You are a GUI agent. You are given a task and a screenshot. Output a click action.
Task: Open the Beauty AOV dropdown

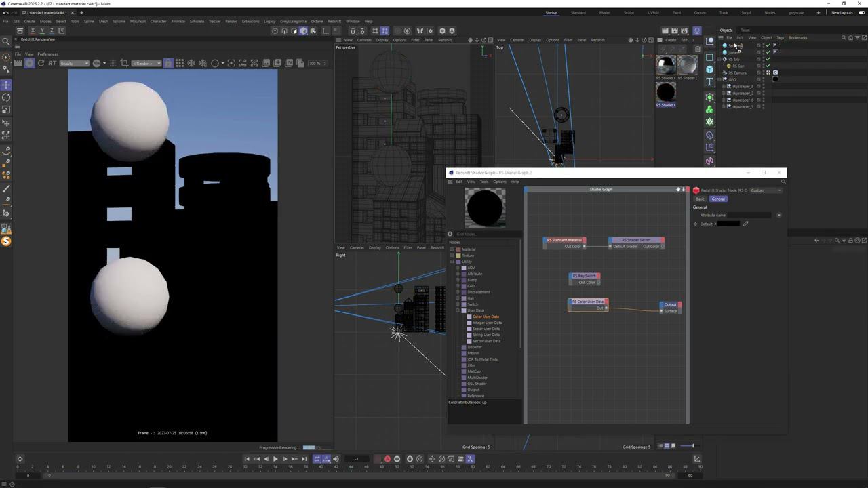tap(74, 63)
